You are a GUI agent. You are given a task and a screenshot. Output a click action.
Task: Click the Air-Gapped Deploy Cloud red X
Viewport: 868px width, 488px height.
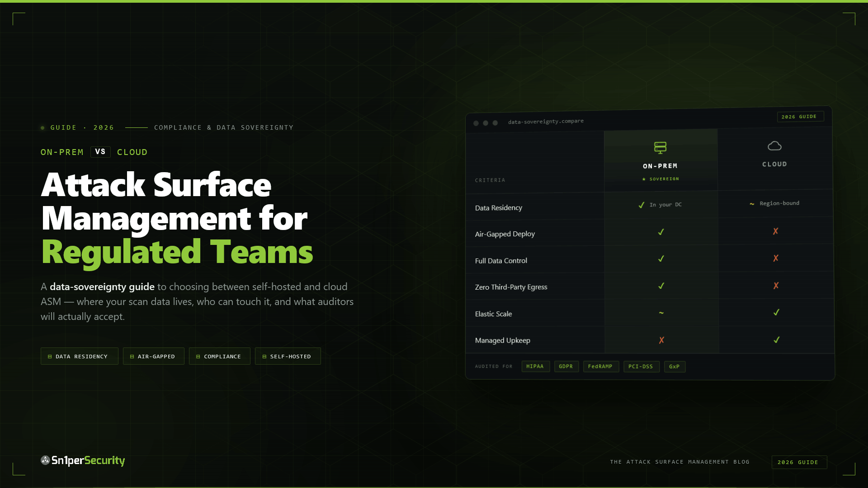[x=776, y=231]
